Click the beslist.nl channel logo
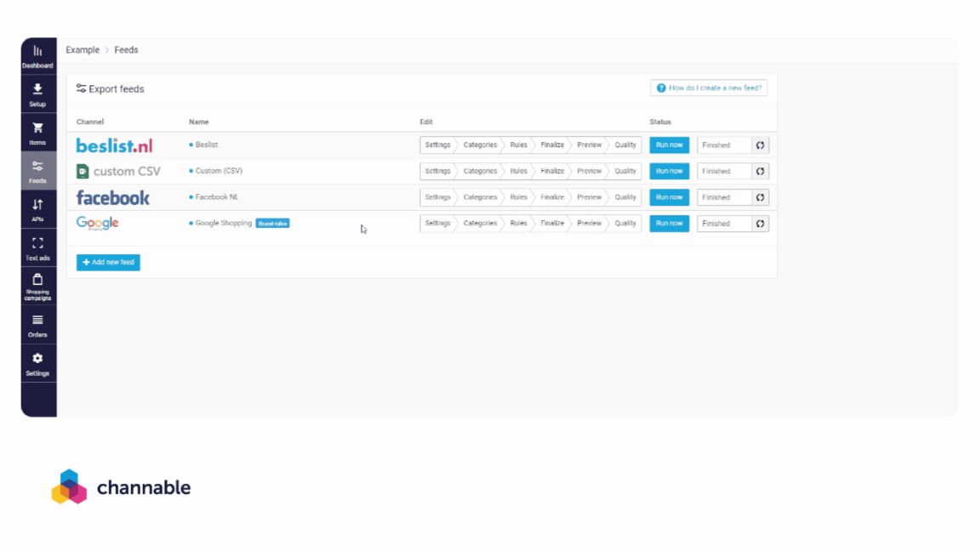This screenshot has height=551, width=980. click(x=114, y=145)
